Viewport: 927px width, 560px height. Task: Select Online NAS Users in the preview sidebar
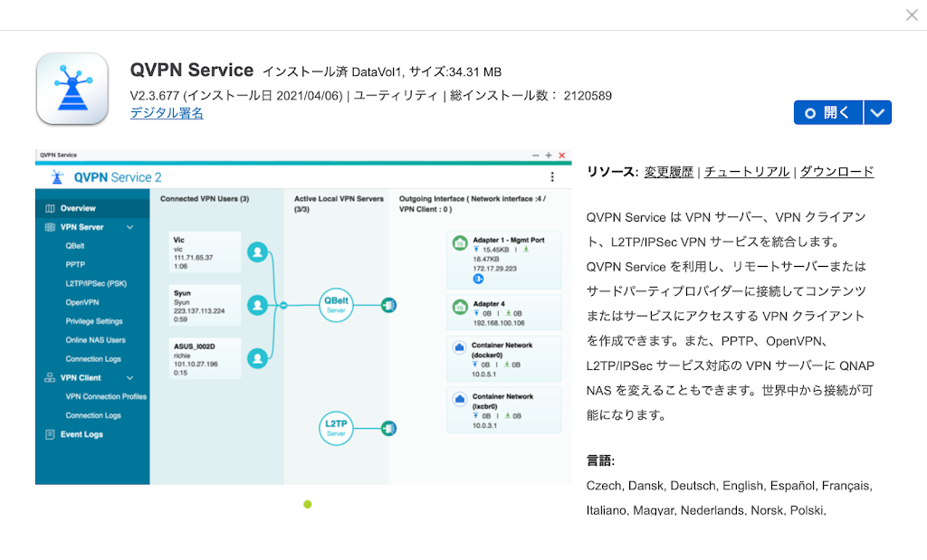click(x=95, y=340)
